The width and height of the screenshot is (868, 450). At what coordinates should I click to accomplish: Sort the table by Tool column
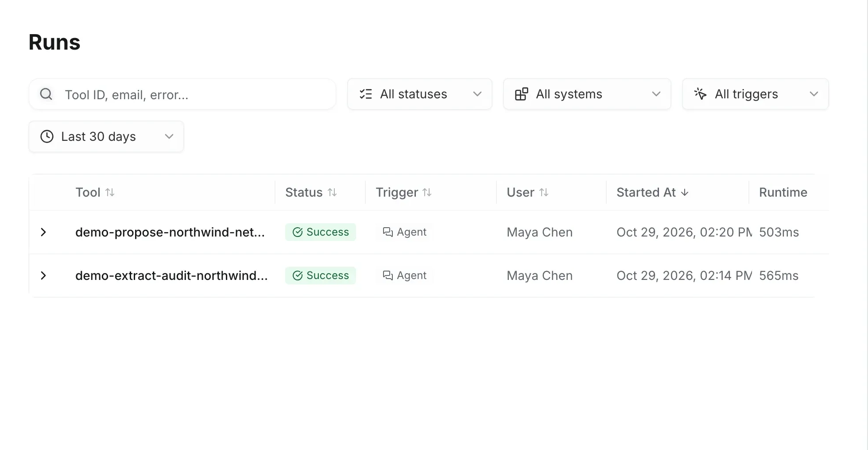pyautogui.click(x=95, y=192)
